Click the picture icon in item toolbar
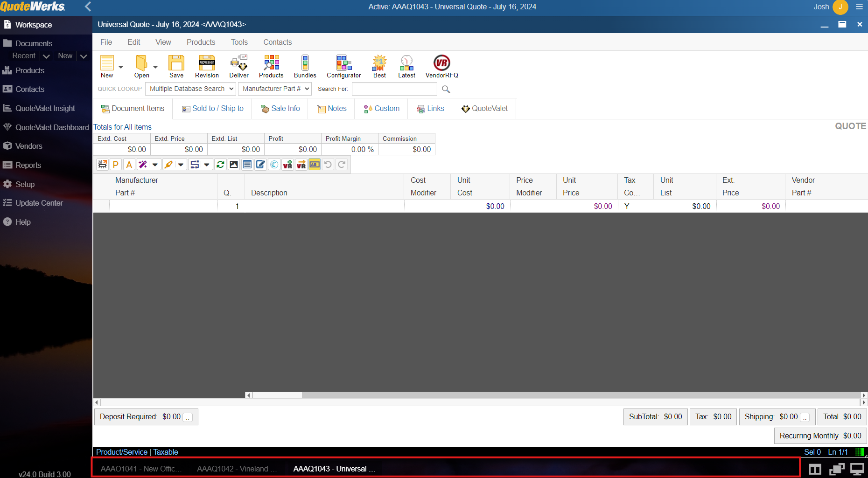868x478 pixels. [x=234, y=165]
